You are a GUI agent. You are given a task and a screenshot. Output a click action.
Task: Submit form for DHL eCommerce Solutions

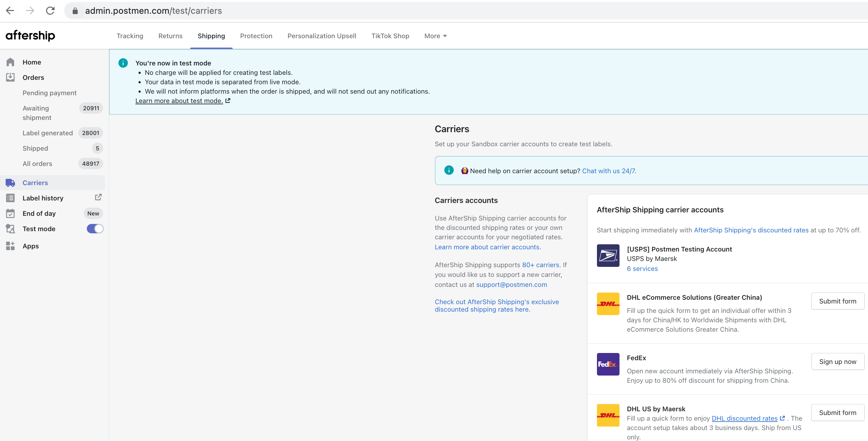[838, 301]
